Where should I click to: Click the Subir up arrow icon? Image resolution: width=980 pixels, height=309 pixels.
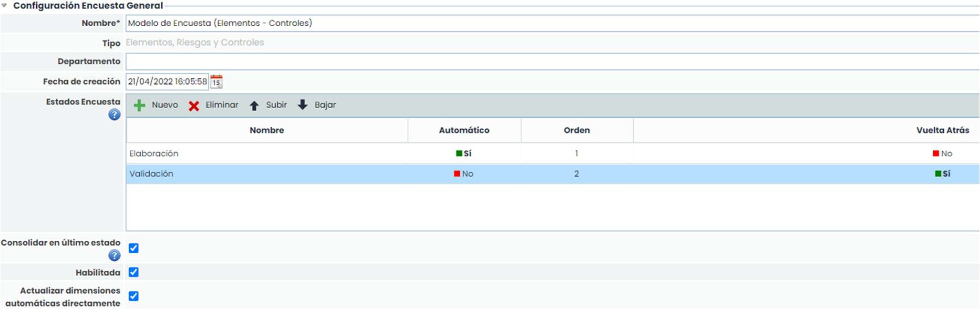(254, 105)
